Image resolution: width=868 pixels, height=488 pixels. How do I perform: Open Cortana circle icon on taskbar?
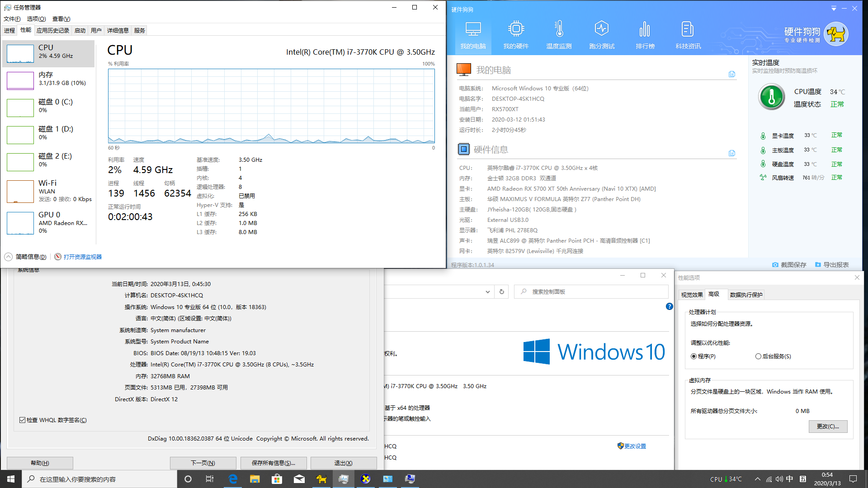pos(188,479)
